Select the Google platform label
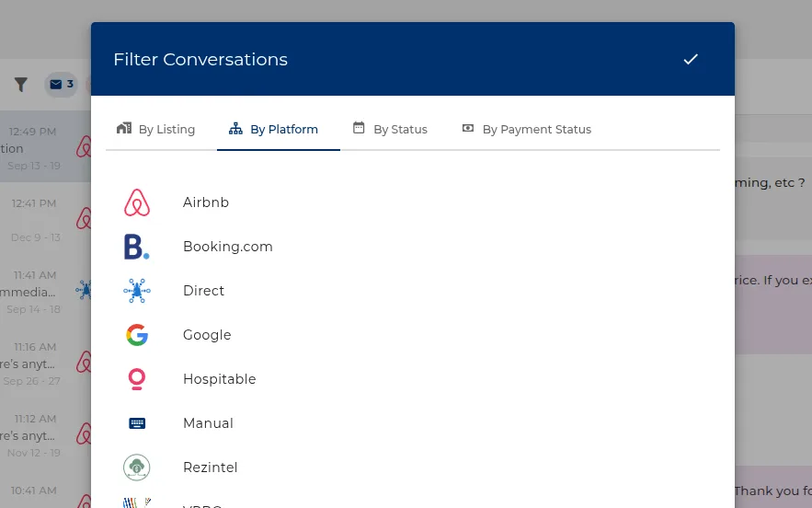Screen dimensions: 812x508 click(x=207, y=335)
